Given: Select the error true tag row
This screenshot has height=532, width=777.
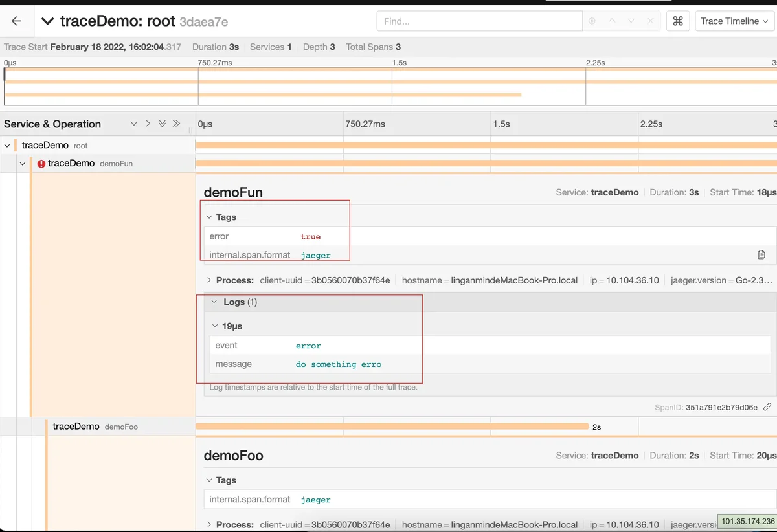Looking at the screenshot, I should coord(490,236).
